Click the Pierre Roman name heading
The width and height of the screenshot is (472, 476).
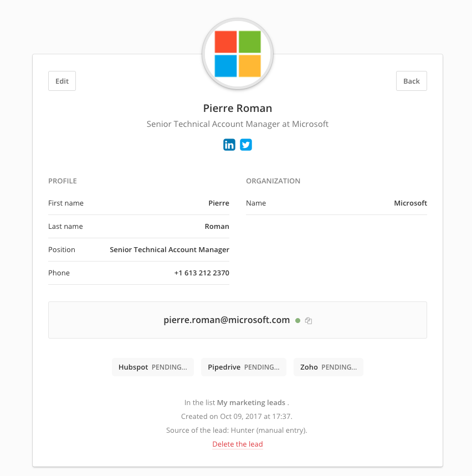pos(238,109)
